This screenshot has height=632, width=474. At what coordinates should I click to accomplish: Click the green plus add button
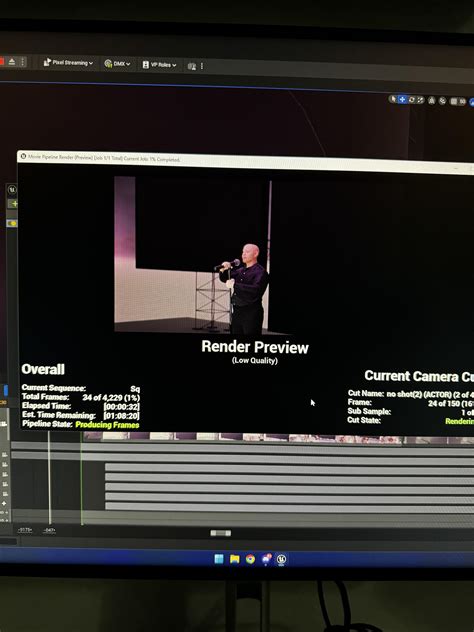[14, 204]
